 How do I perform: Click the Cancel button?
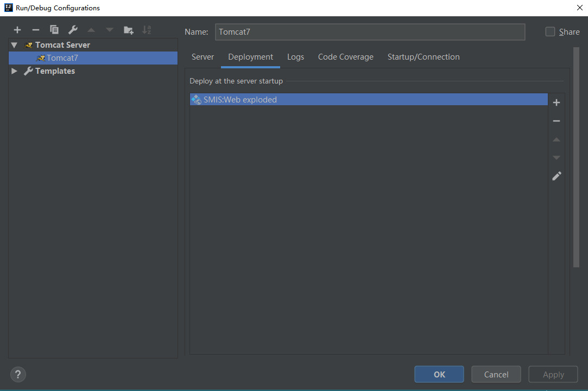click(496, 374)
